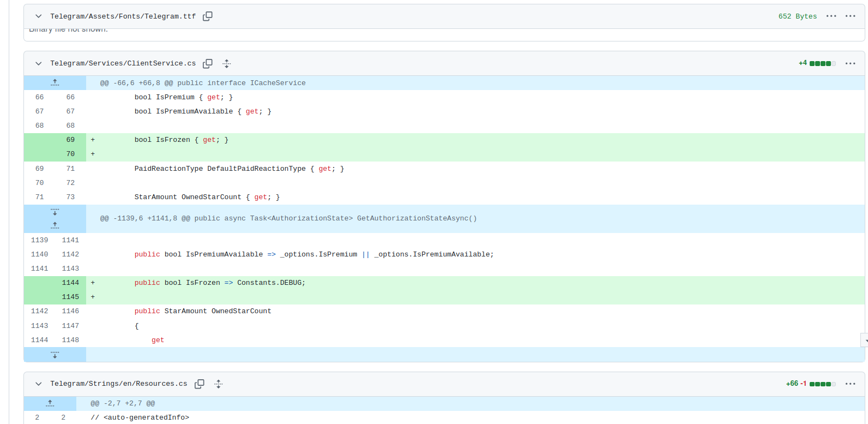Copy ClientService.cs file path
The width and height of the screenshot is (868, 424).
click(208, 64)
